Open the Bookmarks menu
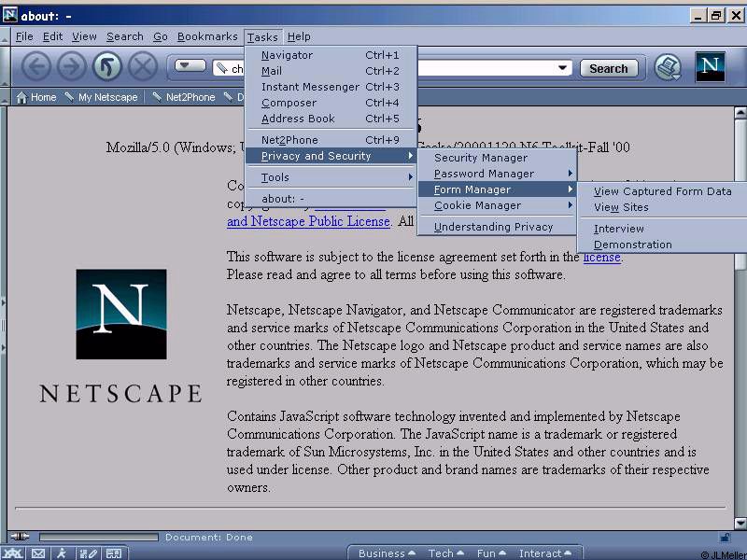The image size is (747, 560). (207, 36)
